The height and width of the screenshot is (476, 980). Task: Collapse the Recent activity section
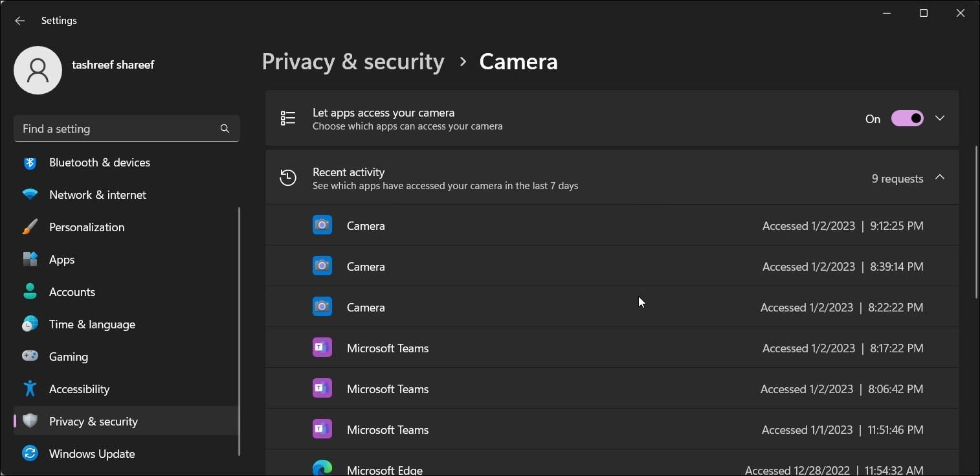coord(940,177)
